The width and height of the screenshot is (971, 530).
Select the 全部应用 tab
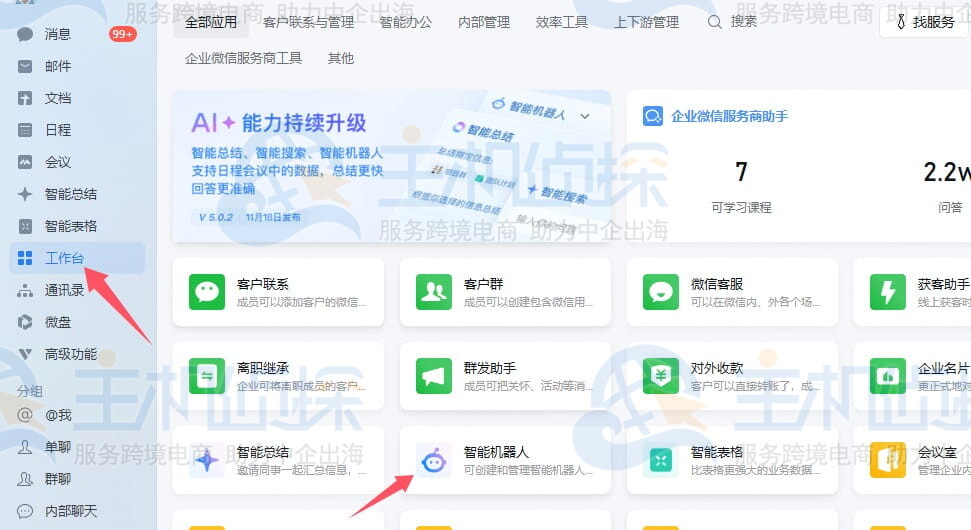211,22
